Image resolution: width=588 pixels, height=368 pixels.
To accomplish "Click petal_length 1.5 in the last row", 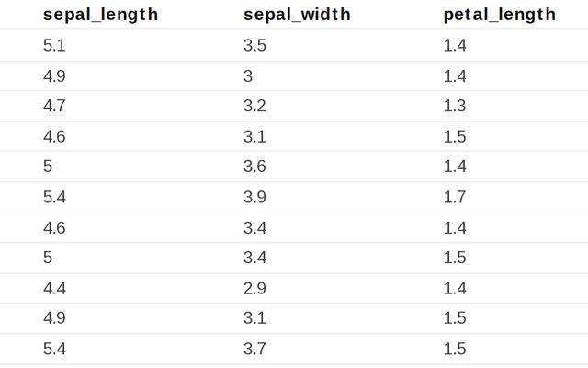I will (x=455, y=349).
